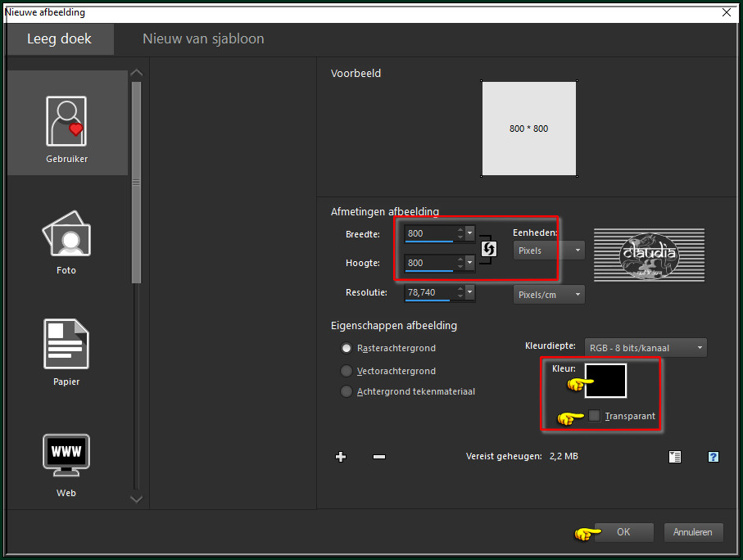Click the memory details list icon

675,457
